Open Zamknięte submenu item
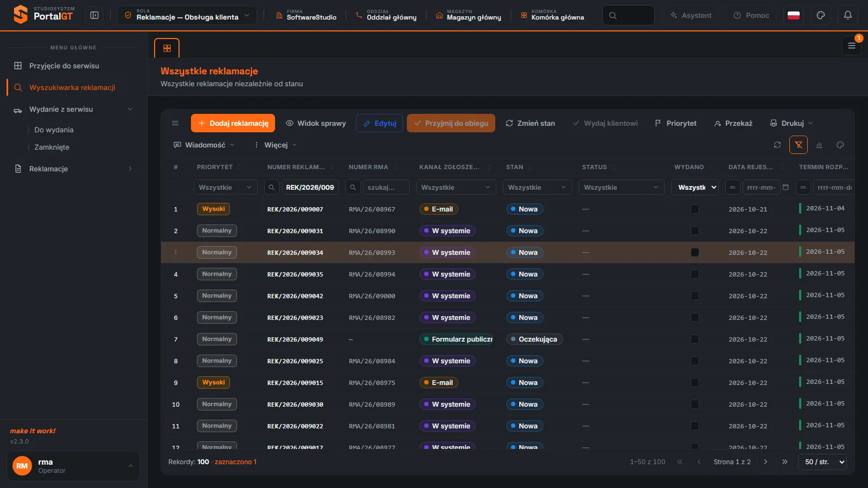Viewport: 868px width, 488px height. [x=52, y=147]
